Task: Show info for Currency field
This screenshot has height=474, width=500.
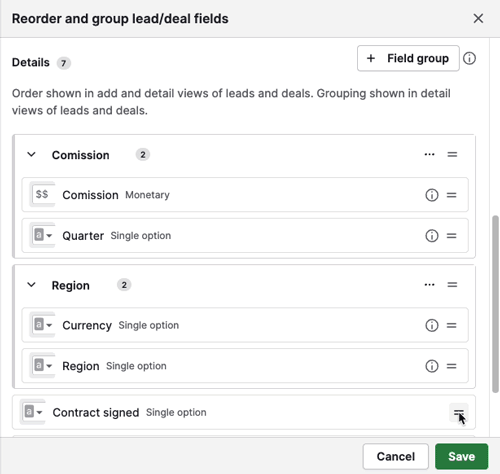Action: [432, 325]
